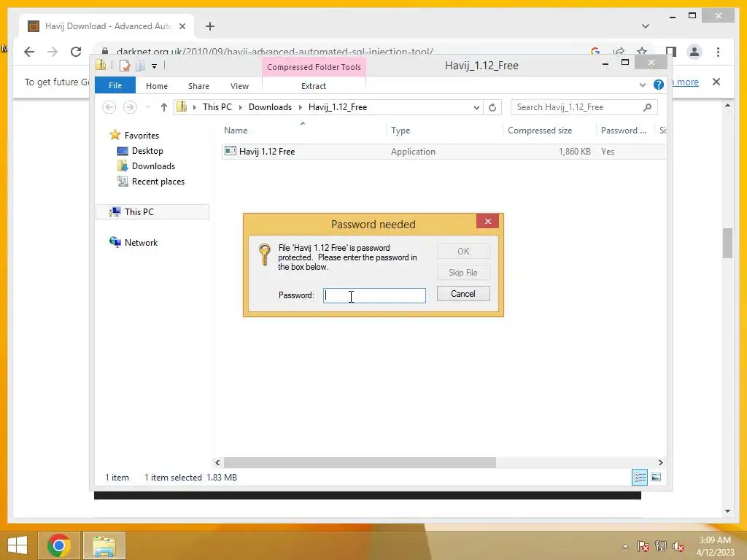Open a new Chrome tab

click(x=210, y=26)
